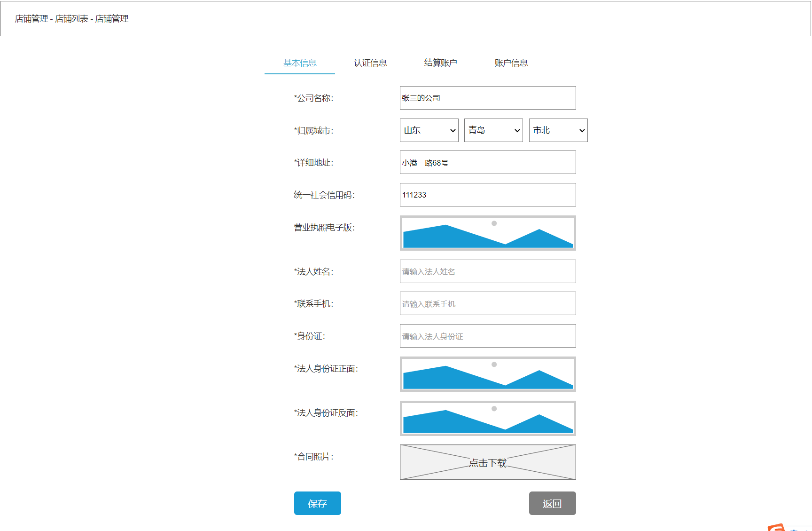Click the *联系手机 label
Screen dimensions: 812x531
coord(314,304)
